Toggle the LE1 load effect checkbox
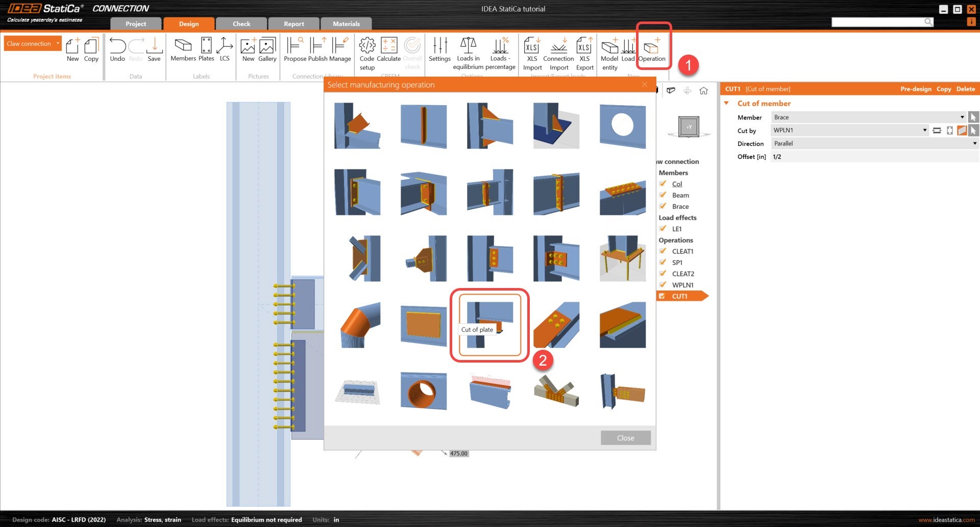The height and width of the screenshot is (527, 980). tap(663, 229)
